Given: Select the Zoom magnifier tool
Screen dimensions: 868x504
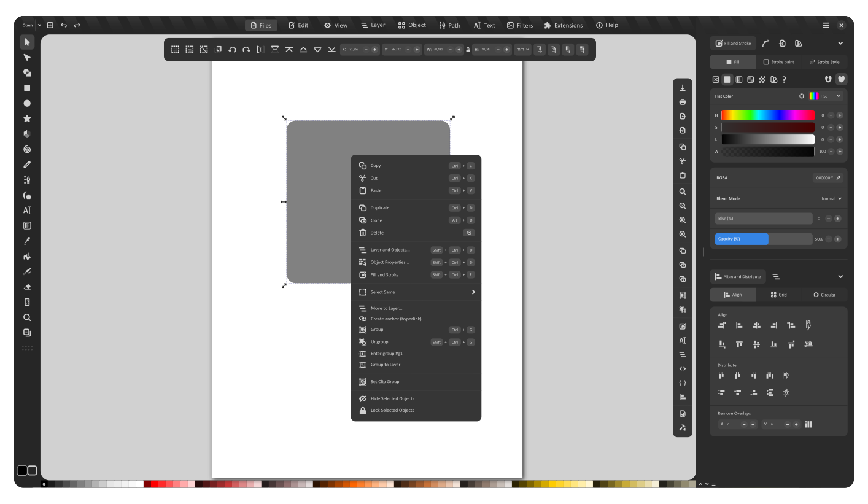Looking at the screenshot, I should tap(27, 317).
